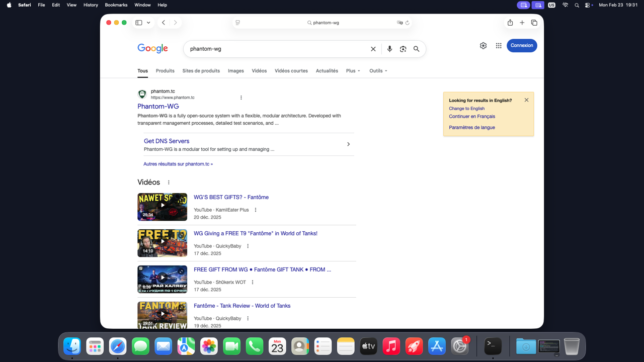
Task: Expand the Plus search filter dropdown
Action: pos(353,71)
